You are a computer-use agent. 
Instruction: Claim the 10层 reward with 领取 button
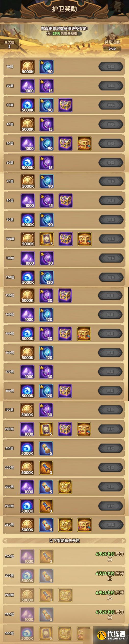pyautogui.click(x=111, y=67)
